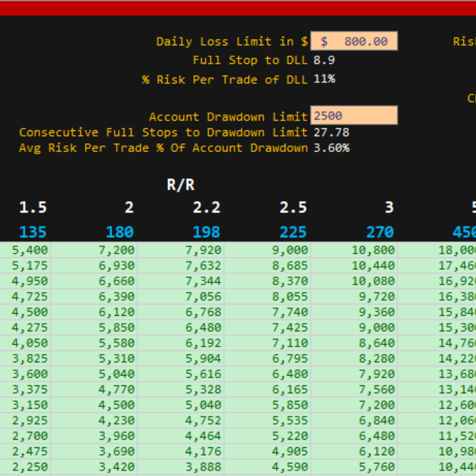This screenshot has width=476, height=476.
Task: Select cell with value 10,080
Action: [x=355, y=281]
